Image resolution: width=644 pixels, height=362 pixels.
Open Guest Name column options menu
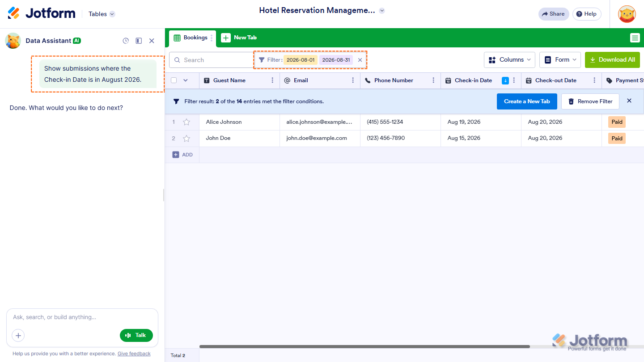tap(273, 80)
